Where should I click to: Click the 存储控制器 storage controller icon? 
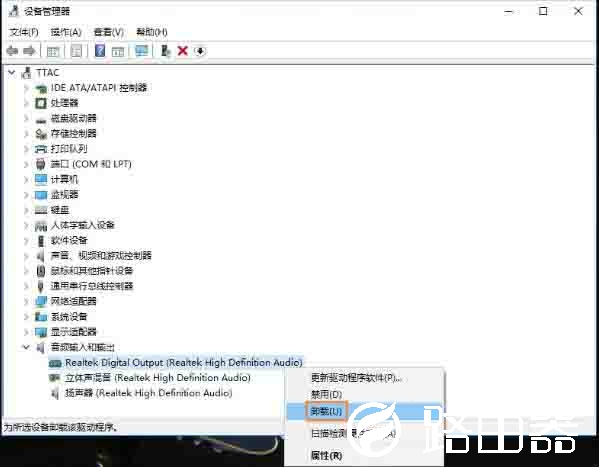(x=40, y=134)
